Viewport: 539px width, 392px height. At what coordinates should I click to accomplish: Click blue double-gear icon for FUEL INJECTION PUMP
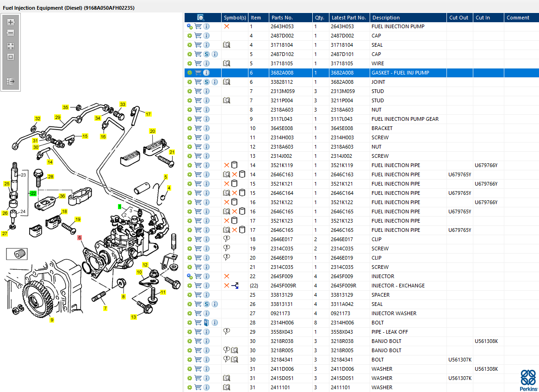pyautogui.click(x=189, y=26)
